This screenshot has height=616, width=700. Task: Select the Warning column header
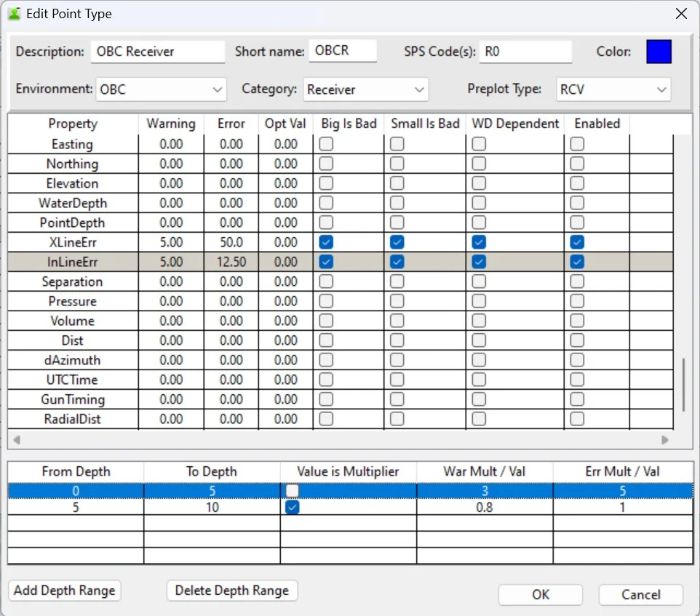pos(171,124)
